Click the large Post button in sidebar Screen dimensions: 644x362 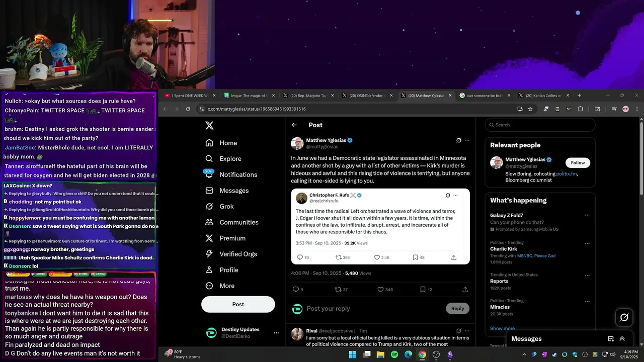pos(238,304)
